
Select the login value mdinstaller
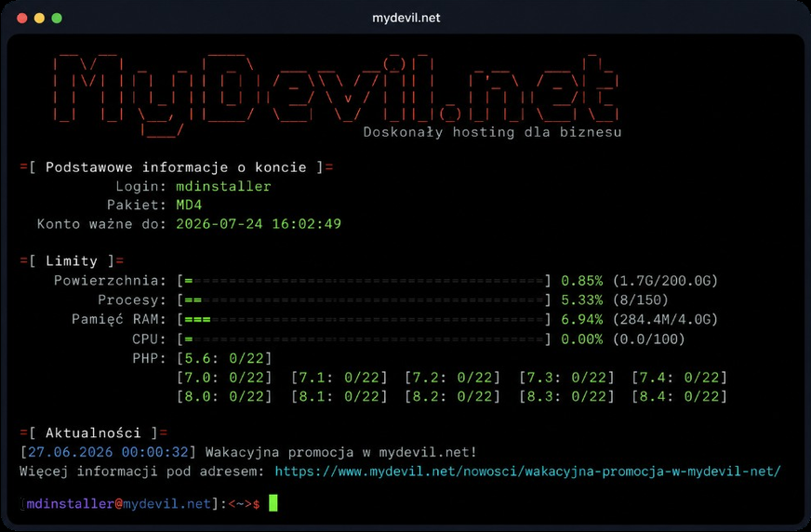[223, 186]
